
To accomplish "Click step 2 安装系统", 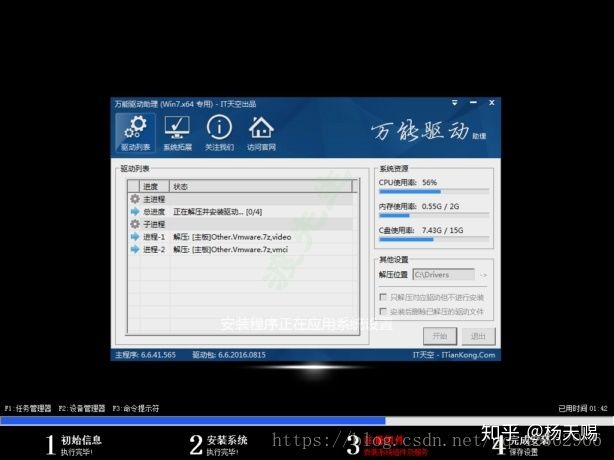I will pos(219,445).
